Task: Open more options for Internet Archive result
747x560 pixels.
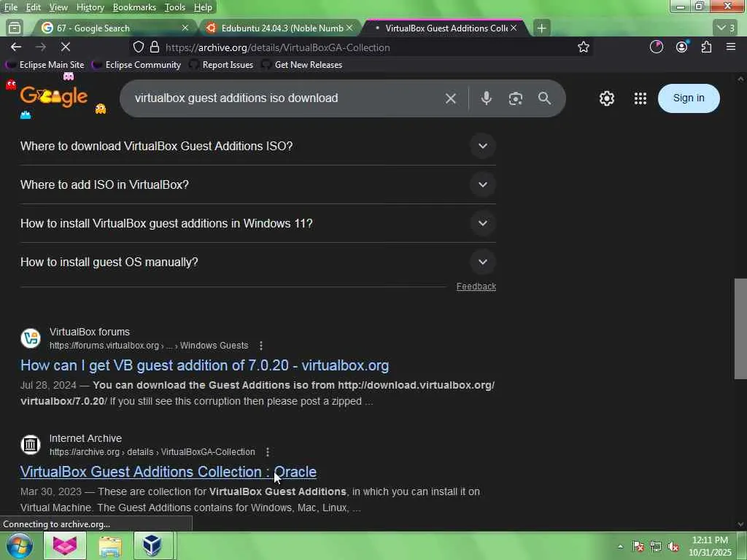Action: tap(267, 452)
